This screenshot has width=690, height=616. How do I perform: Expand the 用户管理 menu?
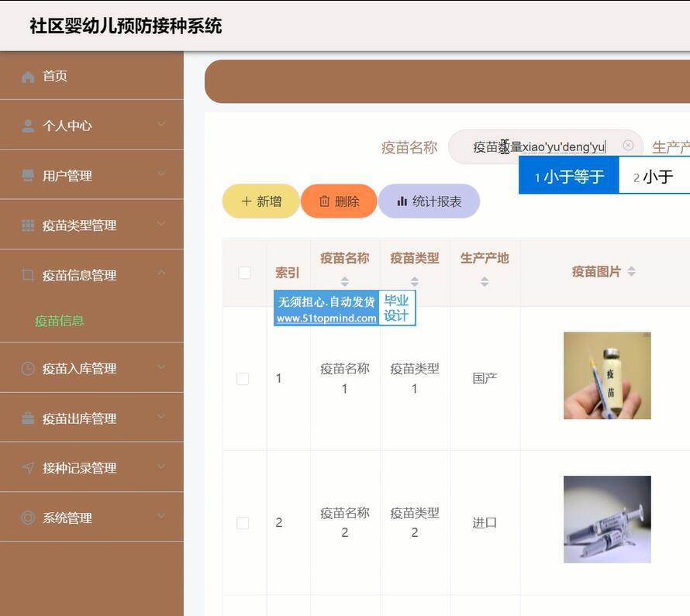pyautogui.click(x=161, y=174)
